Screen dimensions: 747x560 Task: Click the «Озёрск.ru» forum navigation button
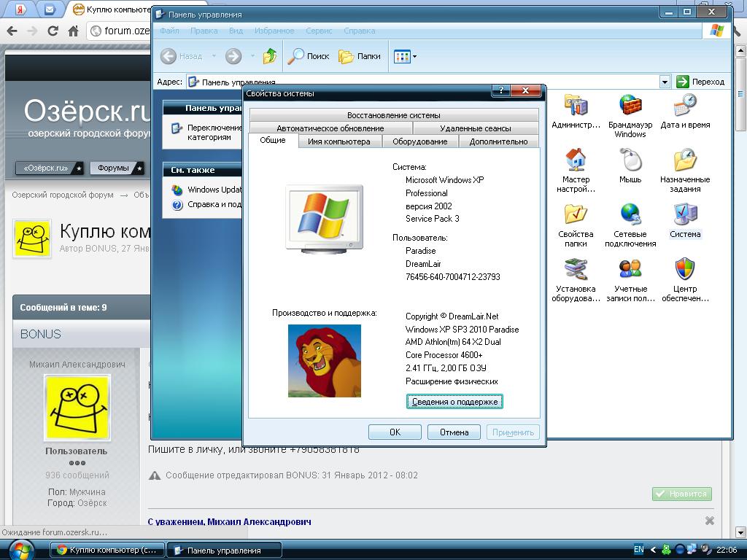point(49,168)
